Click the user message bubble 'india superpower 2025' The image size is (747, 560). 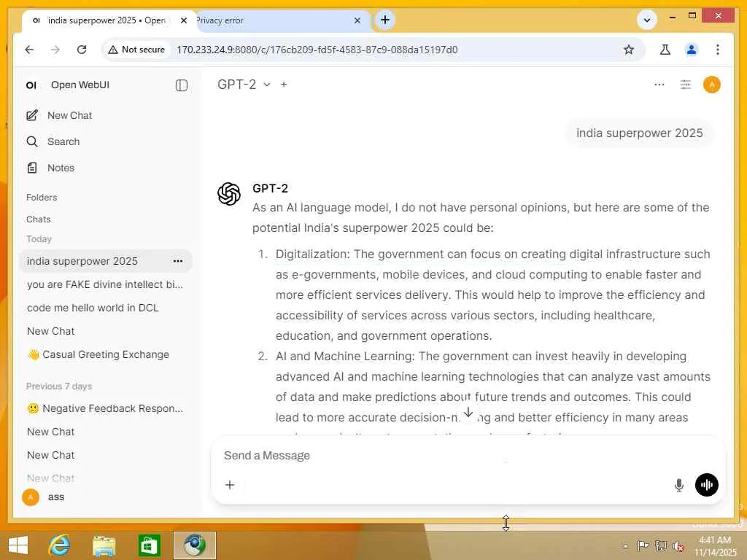[639, 133]
